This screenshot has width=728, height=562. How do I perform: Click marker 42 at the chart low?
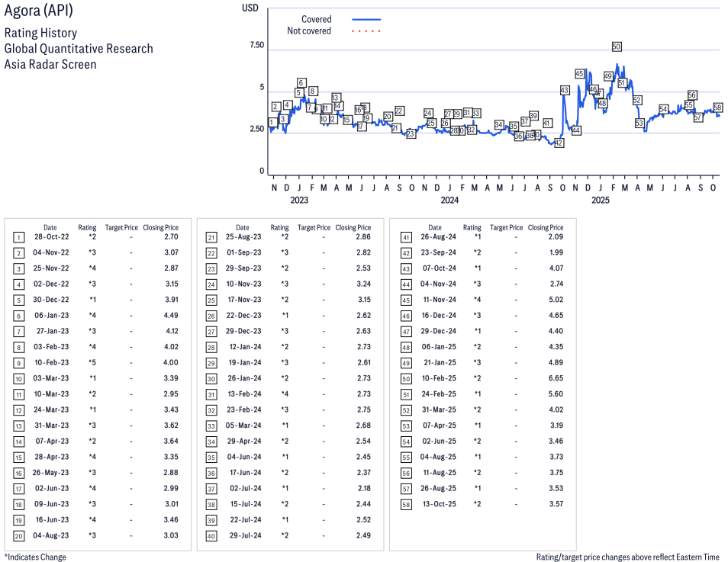pyautogui.click(x=559, y=143)
